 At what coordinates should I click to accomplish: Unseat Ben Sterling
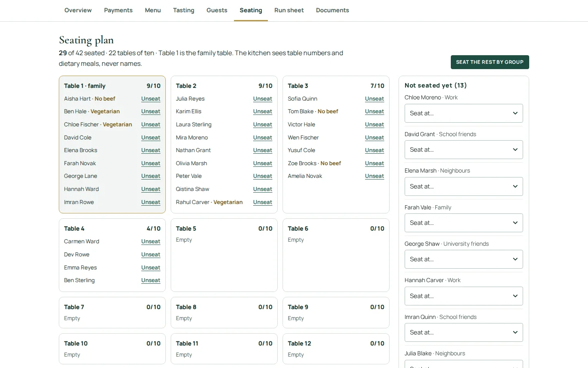point(151,280)
